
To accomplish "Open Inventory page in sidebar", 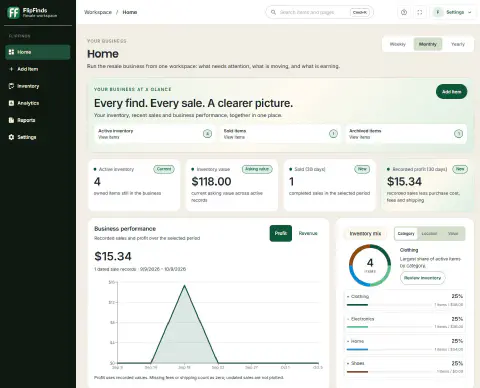I will coord(38,86).
